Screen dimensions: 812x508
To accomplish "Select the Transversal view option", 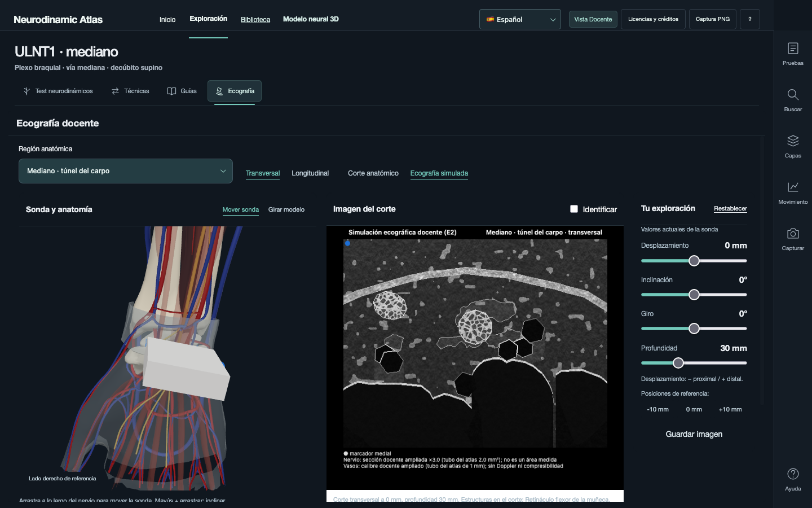I will point(263,173).
